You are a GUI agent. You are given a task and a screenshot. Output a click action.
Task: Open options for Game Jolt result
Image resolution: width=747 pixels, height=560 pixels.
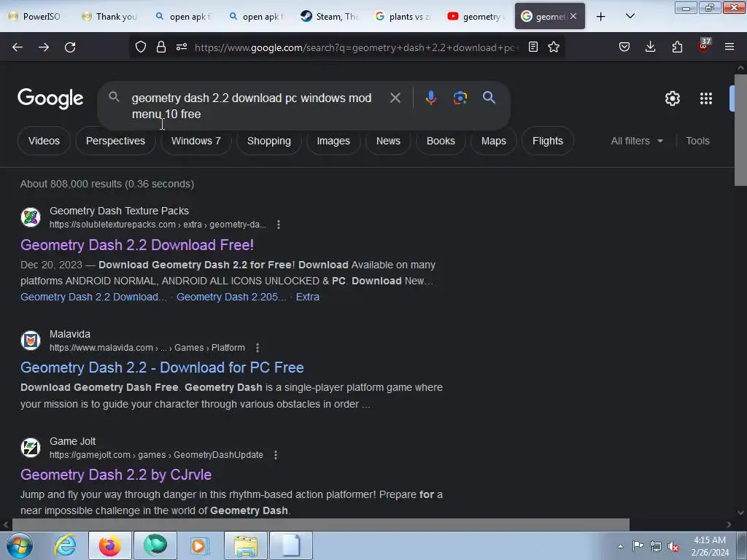tap(275, 455)
